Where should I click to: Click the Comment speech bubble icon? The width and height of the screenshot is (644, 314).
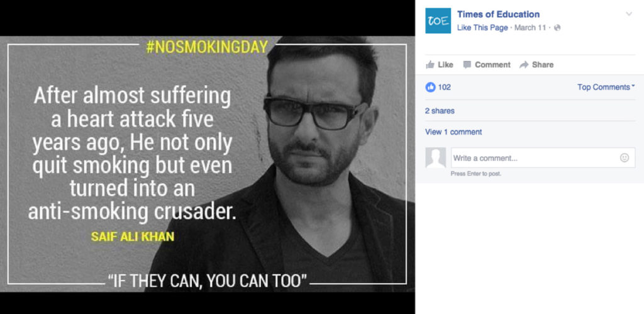coord(467,65)
